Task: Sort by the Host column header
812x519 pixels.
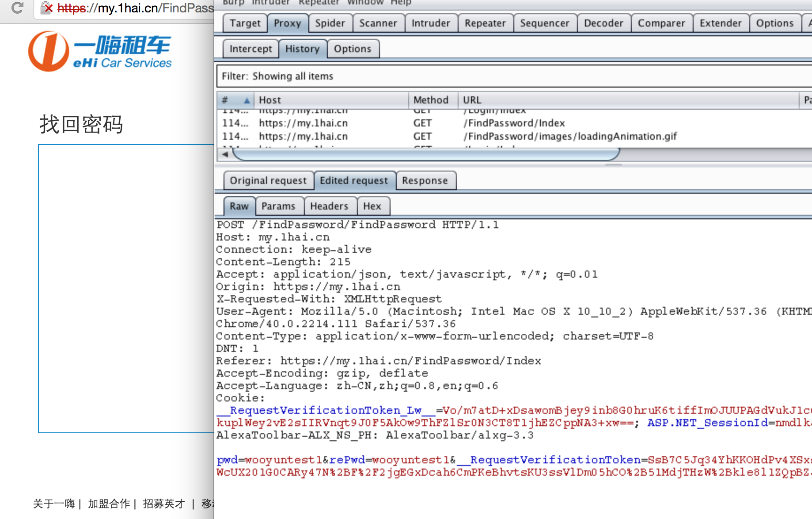Action: [331, 100]
